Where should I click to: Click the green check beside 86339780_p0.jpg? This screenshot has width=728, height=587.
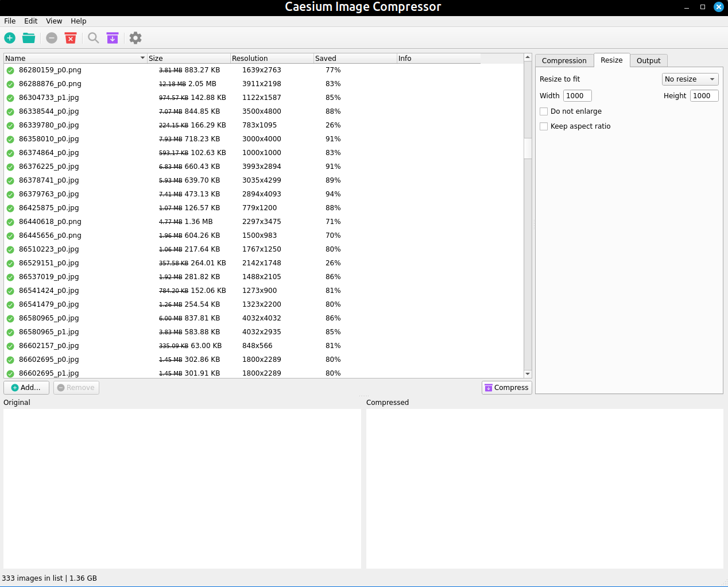click(10, 125)
